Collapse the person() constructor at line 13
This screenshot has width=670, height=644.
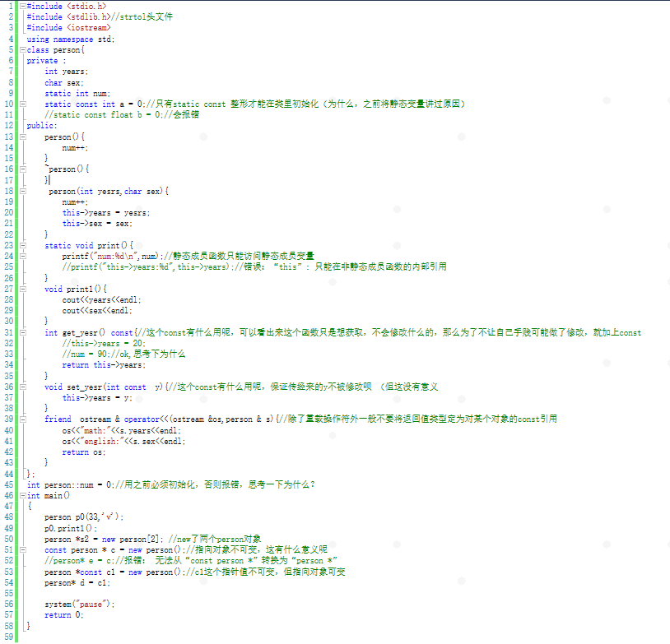point(23,137)
